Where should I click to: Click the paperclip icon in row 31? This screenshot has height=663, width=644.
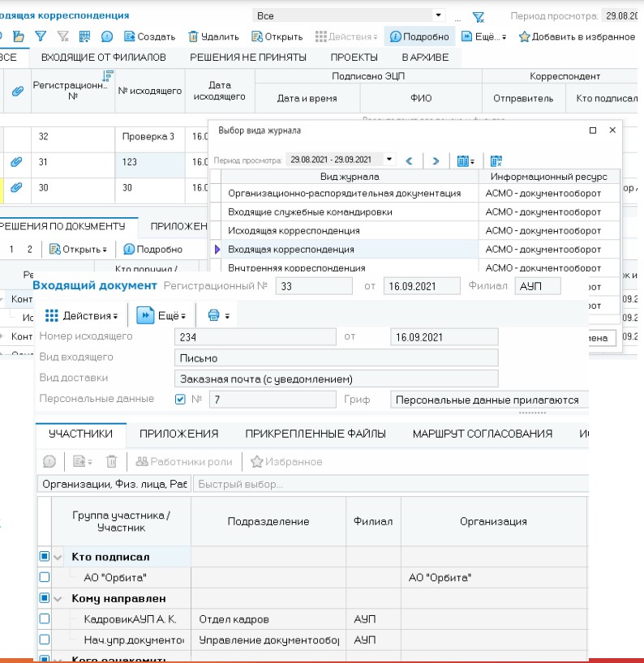coord(16,161)
